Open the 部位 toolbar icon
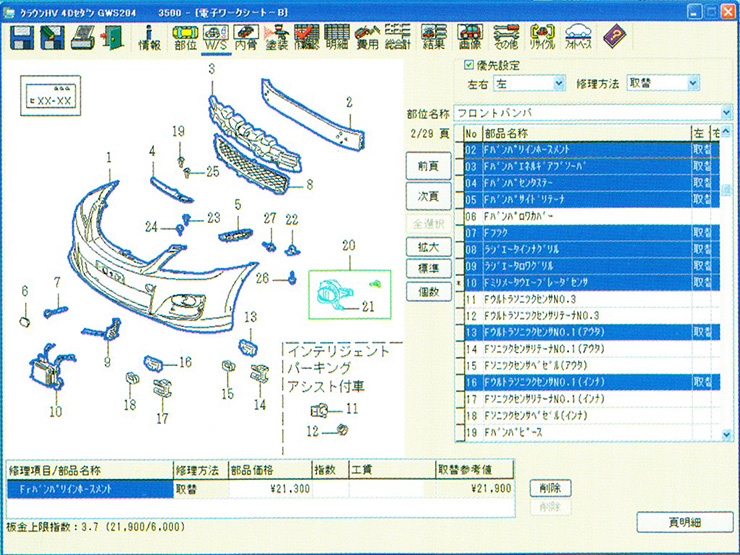The width and height of the screenshot is (740, 555). [x=185, y=38]
